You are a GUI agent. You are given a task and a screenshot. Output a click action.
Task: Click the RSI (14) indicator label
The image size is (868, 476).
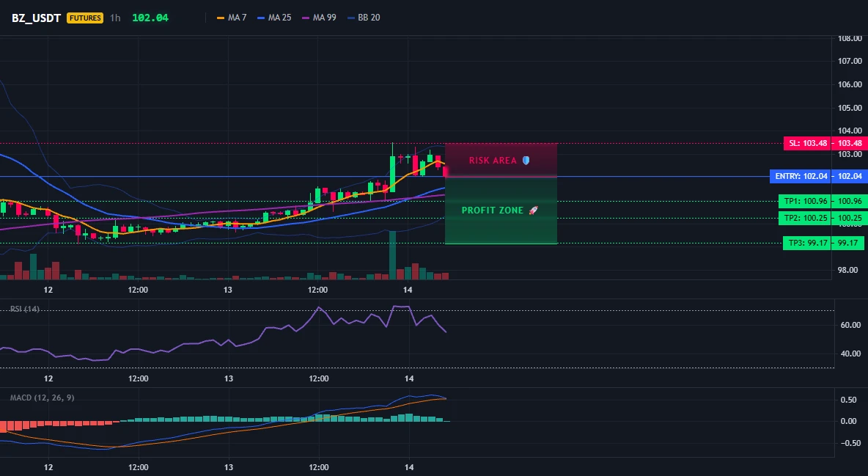click(x=25, y=309)
